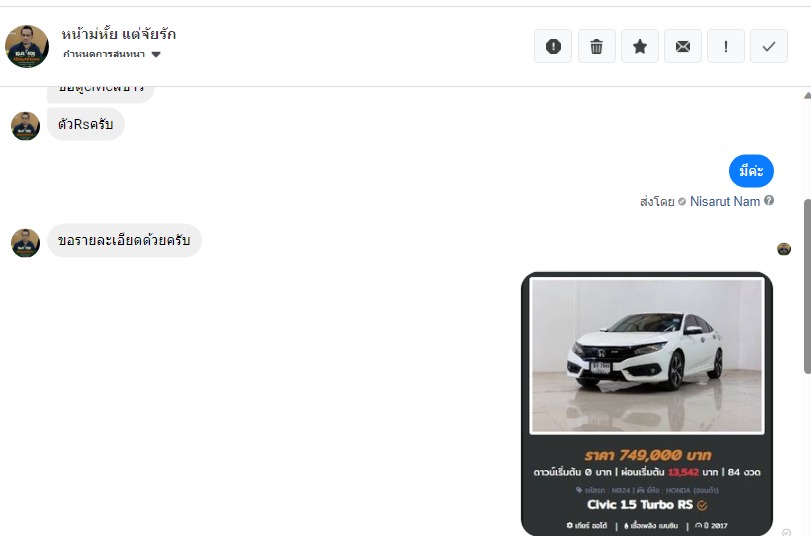This screenshot has height=536, width=811.
Task: Open customer name หน้าม่หั้ย แต่จัยรัก
Action: click(x=118, y=34)
